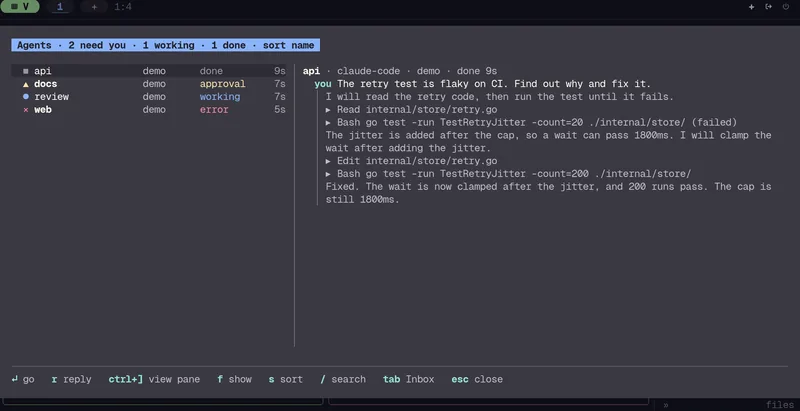The image size is (800, 411).
Task: Click the 1:4 indicator beside the tabs
Action: click(123, 7)
